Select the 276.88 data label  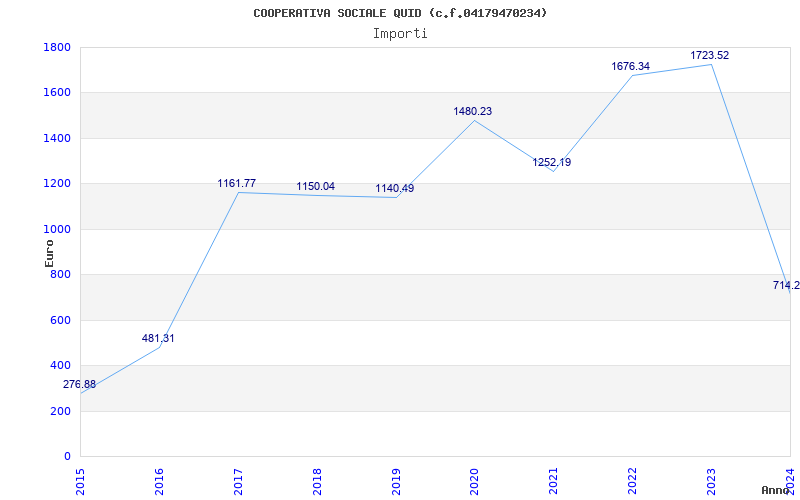click(x=79, y=385)
